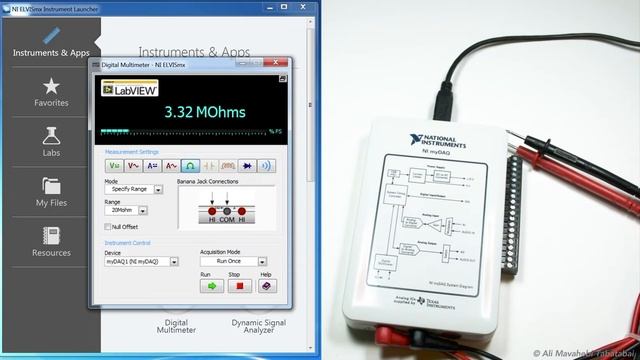Viewport: 640px width, 360px height.
Task: Open multimeter Help book icon
Action: [x=267, y=286]
